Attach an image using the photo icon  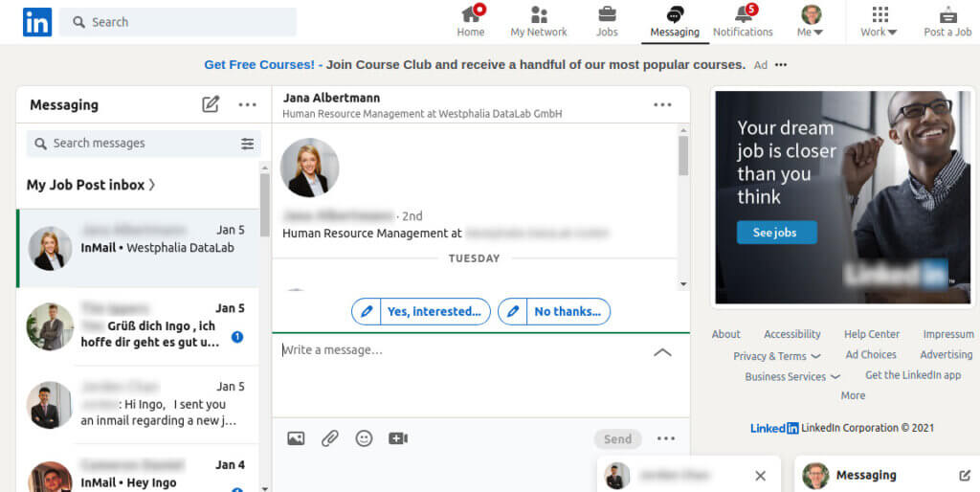coord(296,438)
